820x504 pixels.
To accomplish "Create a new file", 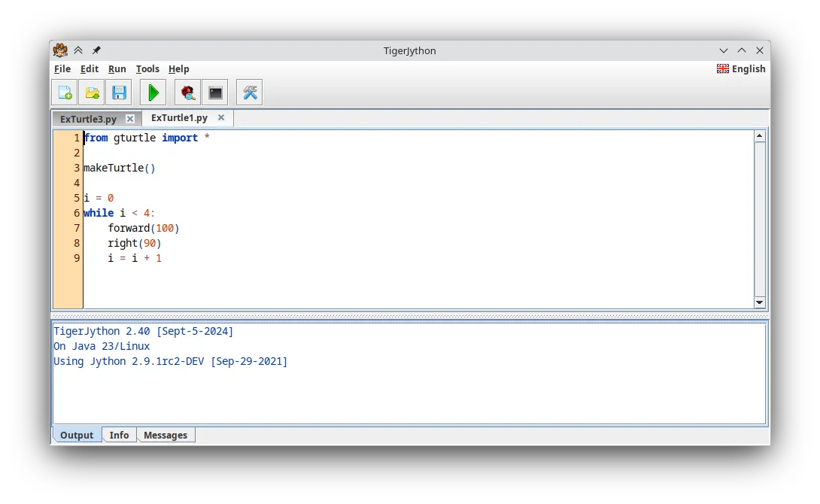I will pos(64,92).
